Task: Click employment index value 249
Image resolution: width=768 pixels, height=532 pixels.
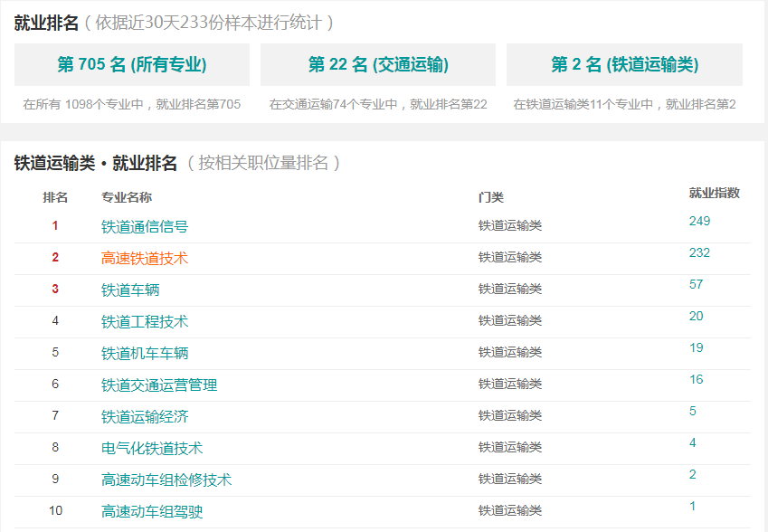Action: [x=699, y=221]
